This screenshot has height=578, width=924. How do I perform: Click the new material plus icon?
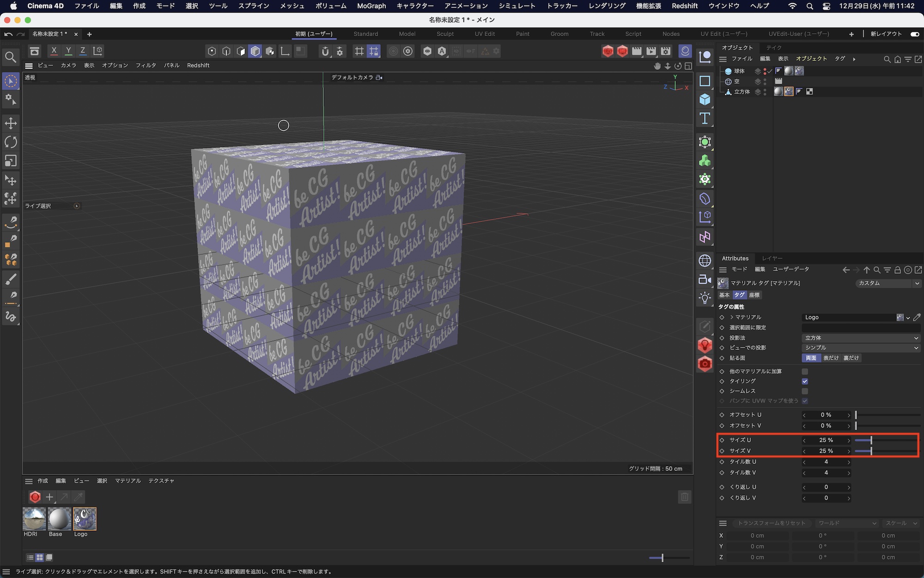[49, 497]
